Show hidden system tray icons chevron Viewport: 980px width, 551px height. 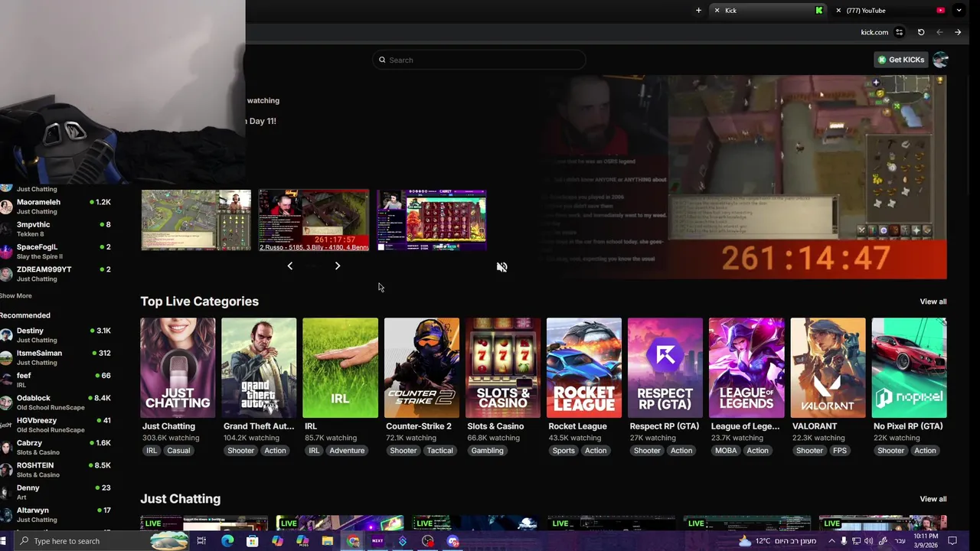coord(831,541)
